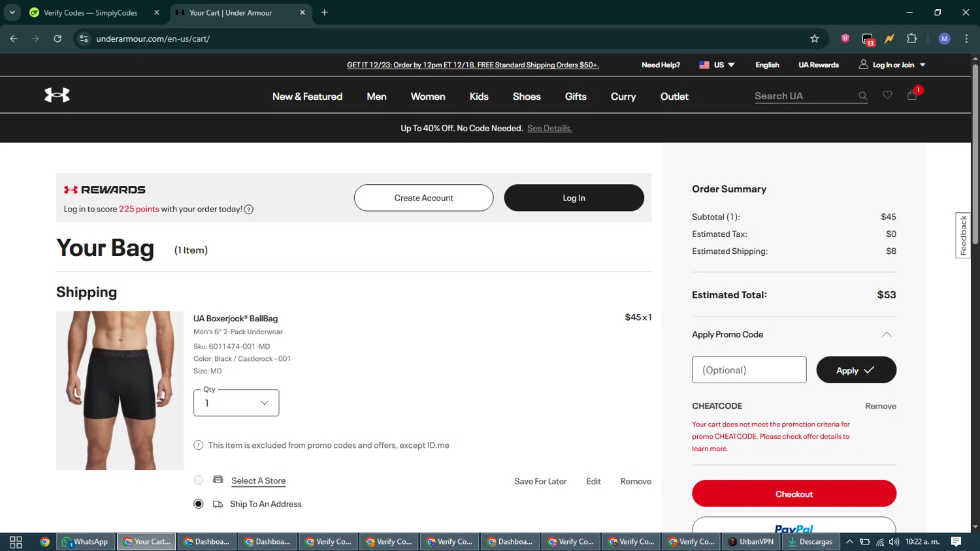Open the pink shield U extension
The width and height of the screenshot is (980, 551).
[x=845, y=39]
